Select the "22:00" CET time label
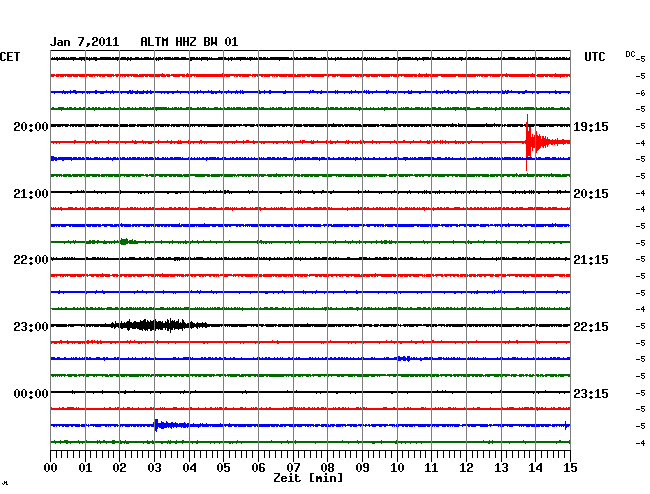 tap(31, 260)
